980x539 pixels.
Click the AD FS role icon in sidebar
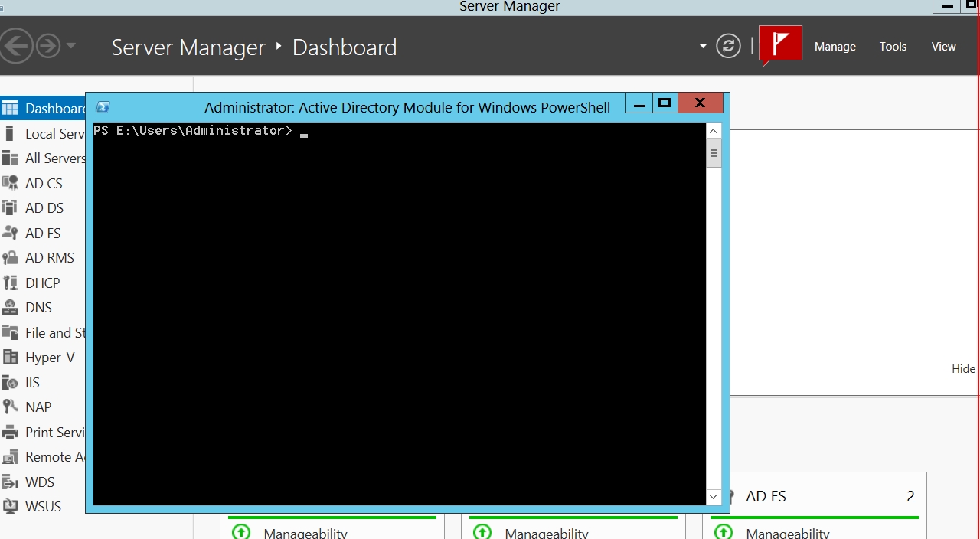tap(10, 233)
